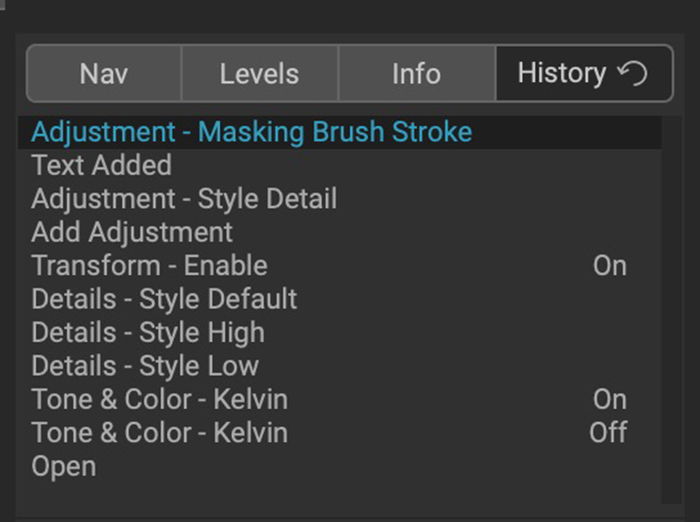The height and width of the screenshot is (522, 700).
Task: Switch to the Nav tab
Action: pos(104,74)
